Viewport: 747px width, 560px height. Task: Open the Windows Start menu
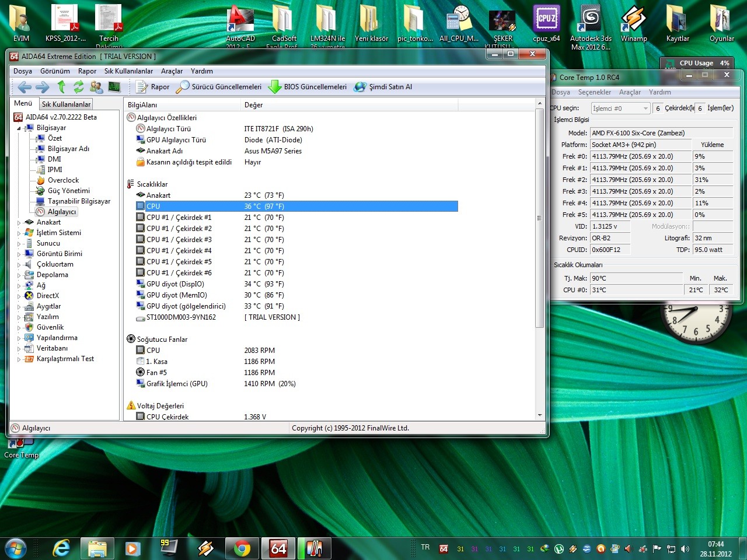tap(16, 548)
